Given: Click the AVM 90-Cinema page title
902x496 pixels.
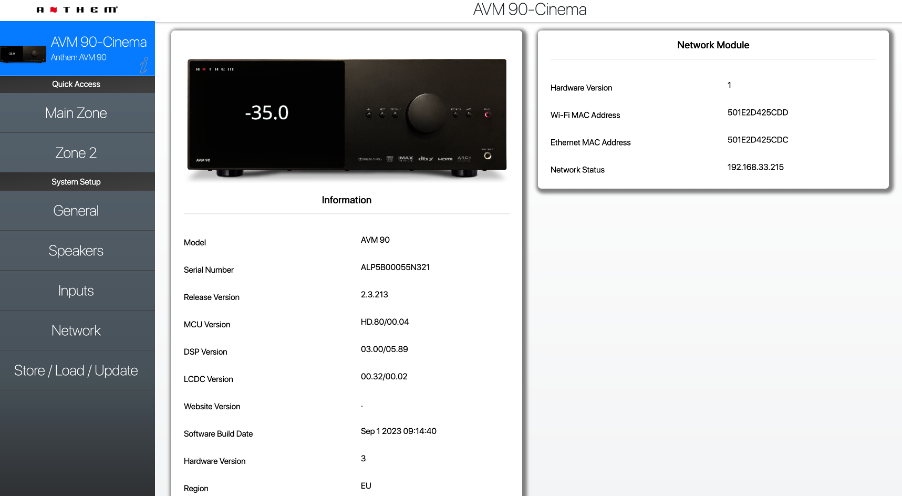Looking at the screenshot, I should coord(530,10).
